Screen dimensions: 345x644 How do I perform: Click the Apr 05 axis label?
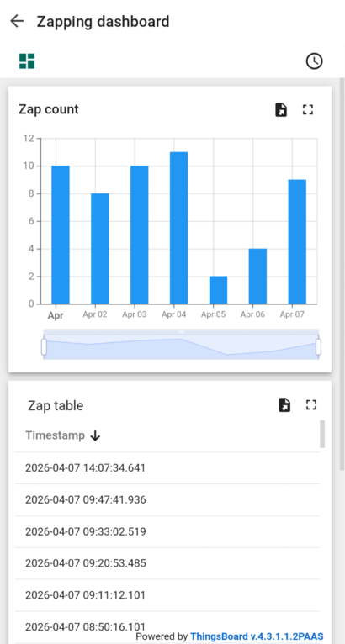(213, 314)
